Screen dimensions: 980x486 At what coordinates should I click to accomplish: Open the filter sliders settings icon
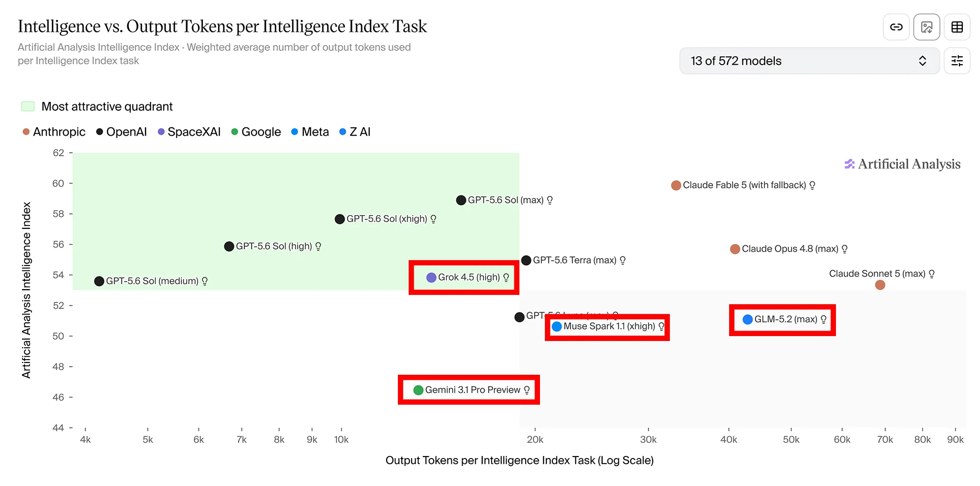point(957,61)
